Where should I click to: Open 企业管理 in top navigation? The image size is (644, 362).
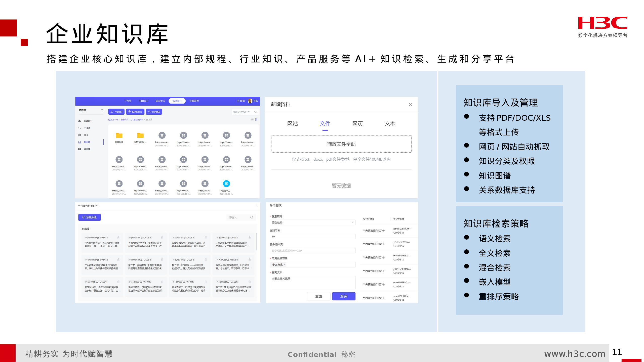[194, 101]
